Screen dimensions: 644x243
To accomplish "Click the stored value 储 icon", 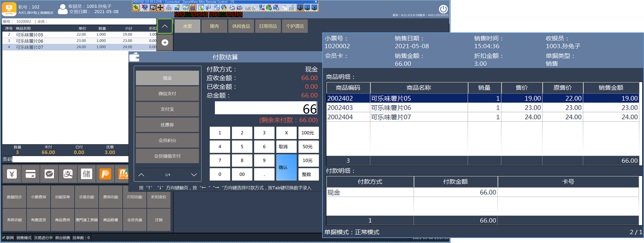I will [x=86, y=174].
